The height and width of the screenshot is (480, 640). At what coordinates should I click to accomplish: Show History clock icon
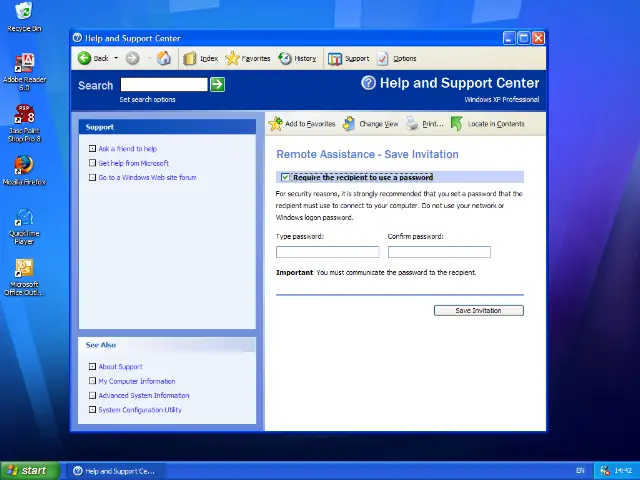(x=285, y=58)
